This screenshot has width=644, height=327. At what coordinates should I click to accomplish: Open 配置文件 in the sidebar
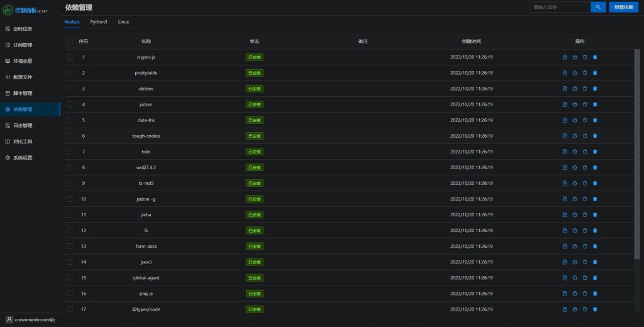point(30,77)
